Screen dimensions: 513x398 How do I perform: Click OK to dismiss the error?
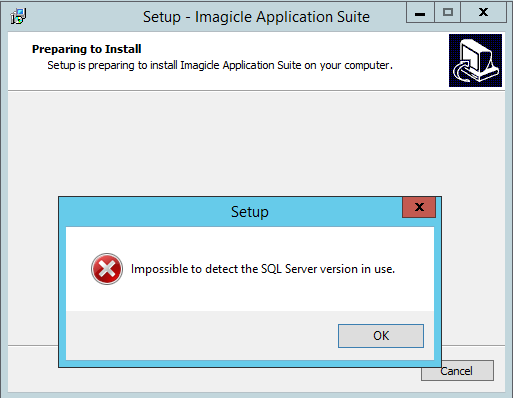(x=381, y=336)
